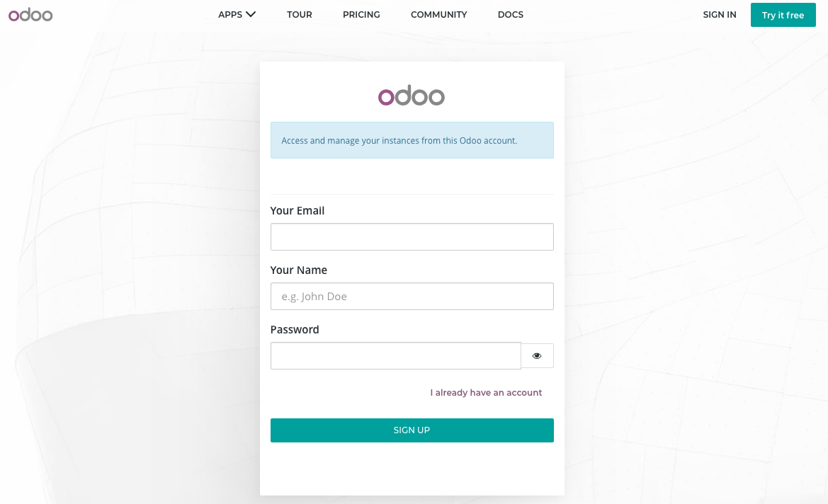This screenshot has width=828, height=504.
Task: Click the SIGN IN link
Action: [x=719, y=14]
